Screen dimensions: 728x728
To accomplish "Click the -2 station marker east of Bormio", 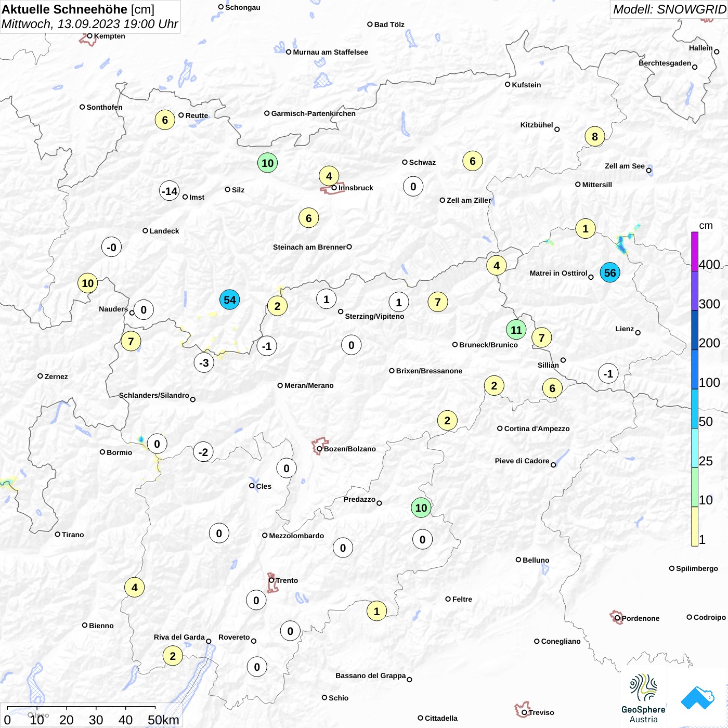I will point(203,452).
